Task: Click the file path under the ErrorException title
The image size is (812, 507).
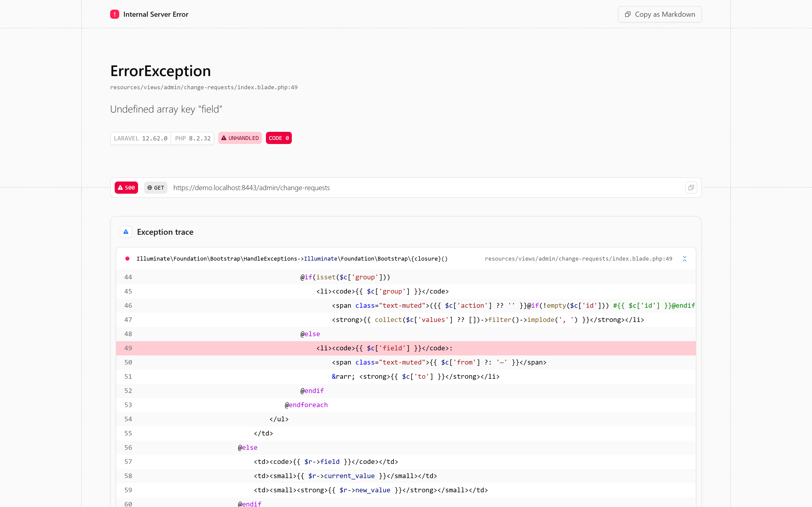Action: (x=204, y=87)
